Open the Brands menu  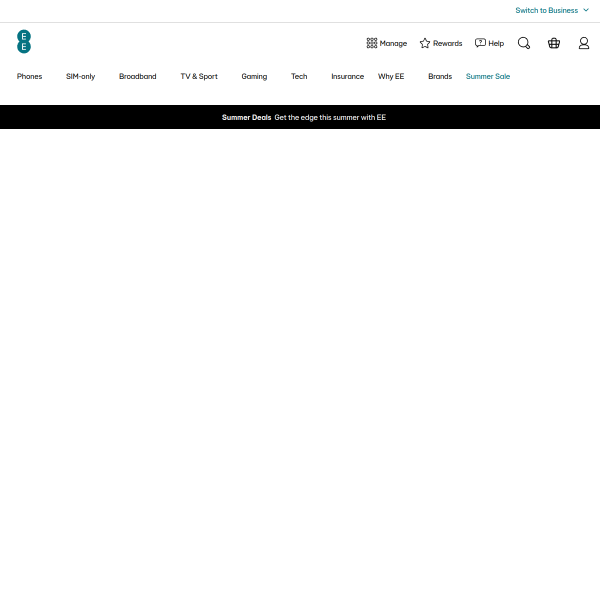click(x=440, y=77)
